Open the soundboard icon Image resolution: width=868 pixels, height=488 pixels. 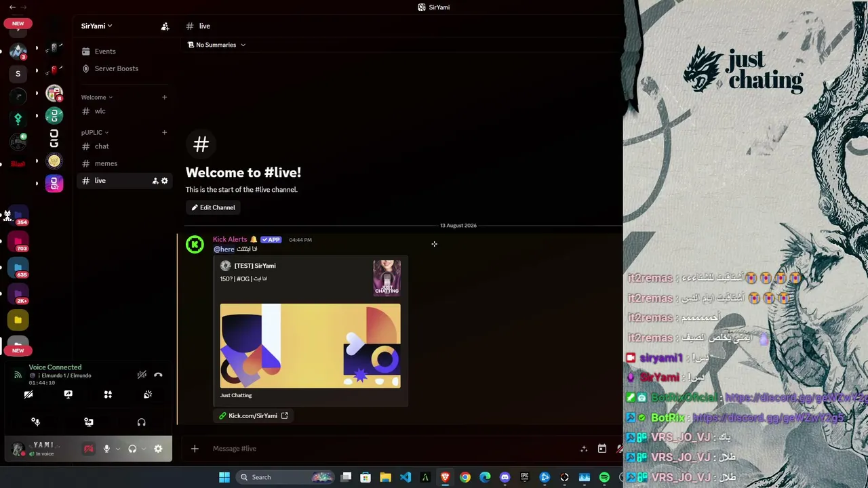pyautogui.click(x=148, y=394)
